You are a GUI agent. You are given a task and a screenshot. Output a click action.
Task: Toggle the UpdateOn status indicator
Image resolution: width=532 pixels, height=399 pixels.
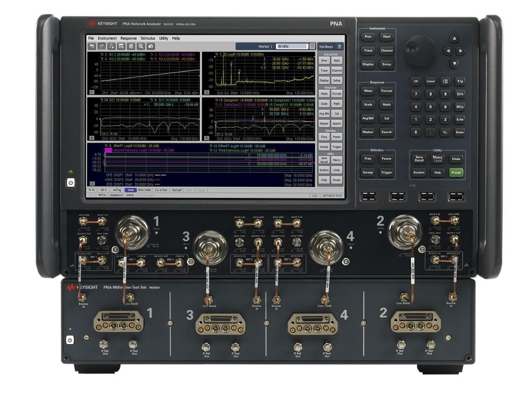pyautogui.click(x=116, y=195)
